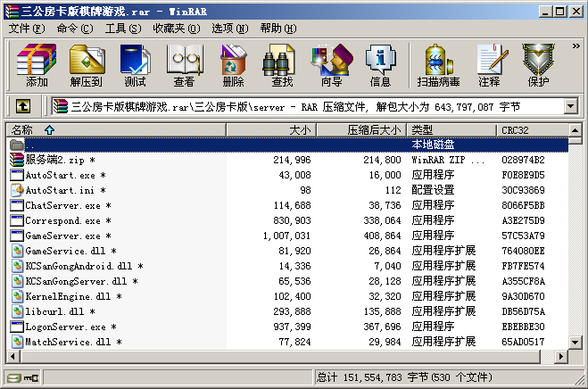Image resolution: width=588 pixels, height=389 pixels.
Task: Expand the archive path dropdown
Action: pyautogui.click(x=570, y=106)
